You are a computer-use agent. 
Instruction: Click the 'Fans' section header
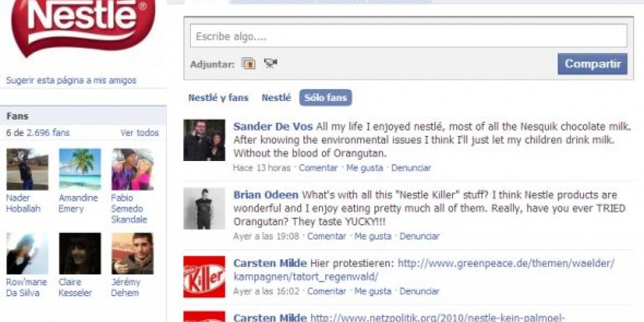coord(83,116)
